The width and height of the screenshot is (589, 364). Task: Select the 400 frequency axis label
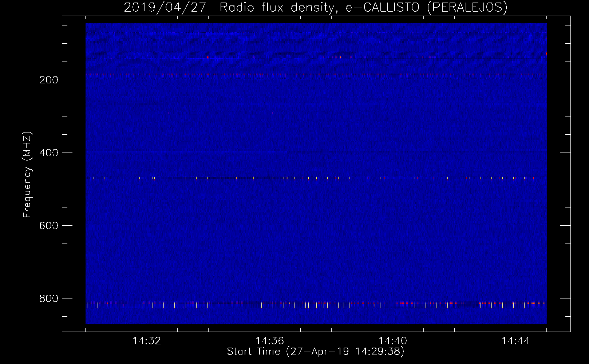(x=49, y=153)
